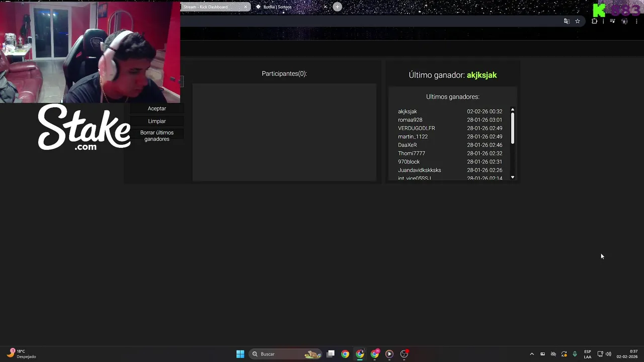Select winner row VERDUGODLFR

coord(450,128)
